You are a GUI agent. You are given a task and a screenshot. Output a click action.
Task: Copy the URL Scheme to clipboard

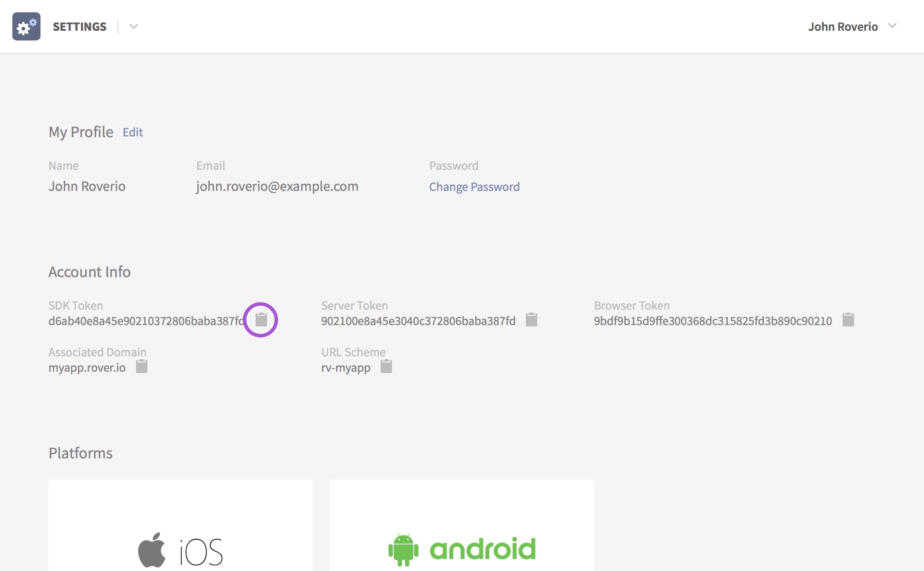tap(386, 366)
